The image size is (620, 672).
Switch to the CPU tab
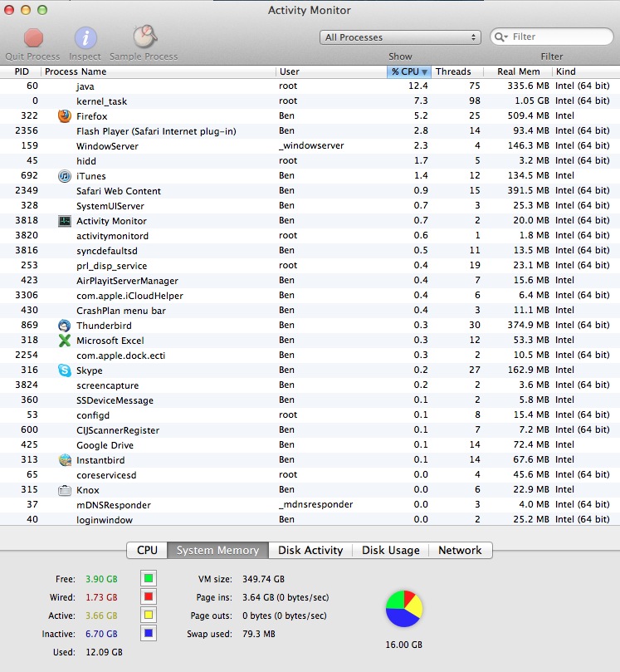pyautogui.click(x=147, y=550)
